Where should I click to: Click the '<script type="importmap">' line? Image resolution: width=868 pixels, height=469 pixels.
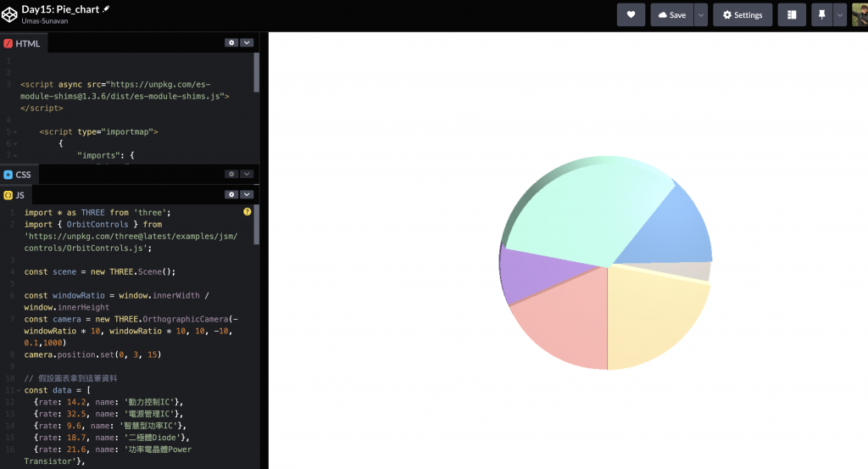pyautogui.click(x=98, y=131)
